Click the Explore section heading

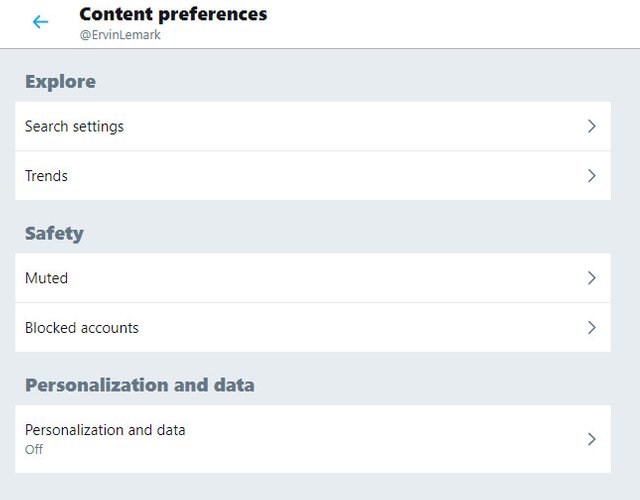tap(60, 82)
